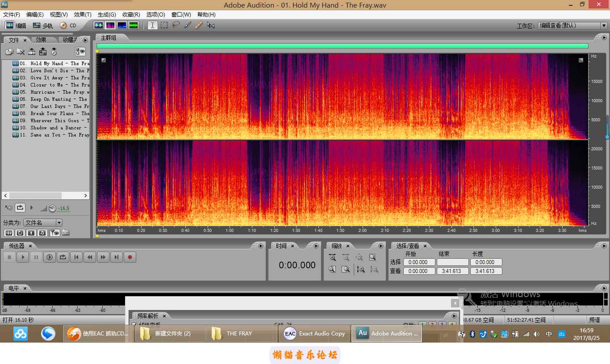Toggle Show MIDI Files filter
This screenshot has width=610, height=364.
[42, 232]
